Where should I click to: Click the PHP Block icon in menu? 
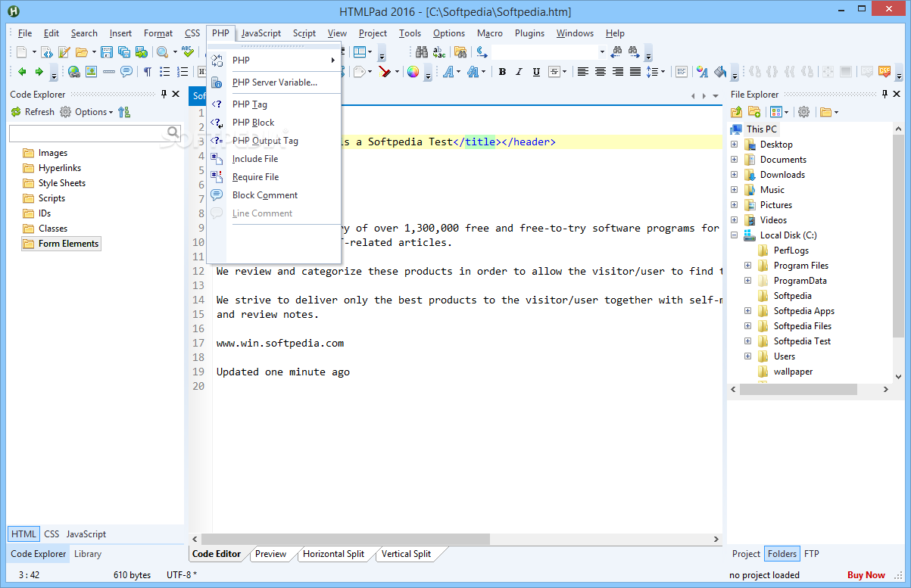[x=217, y=123]
